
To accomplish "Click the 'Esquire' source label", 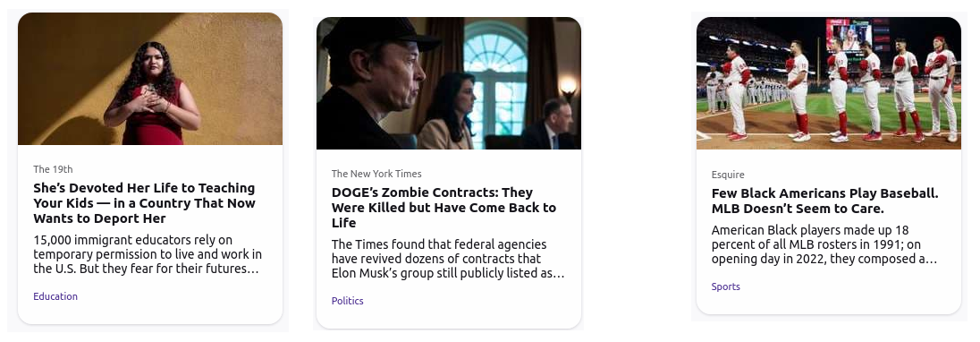I will (x=728, y=175).
